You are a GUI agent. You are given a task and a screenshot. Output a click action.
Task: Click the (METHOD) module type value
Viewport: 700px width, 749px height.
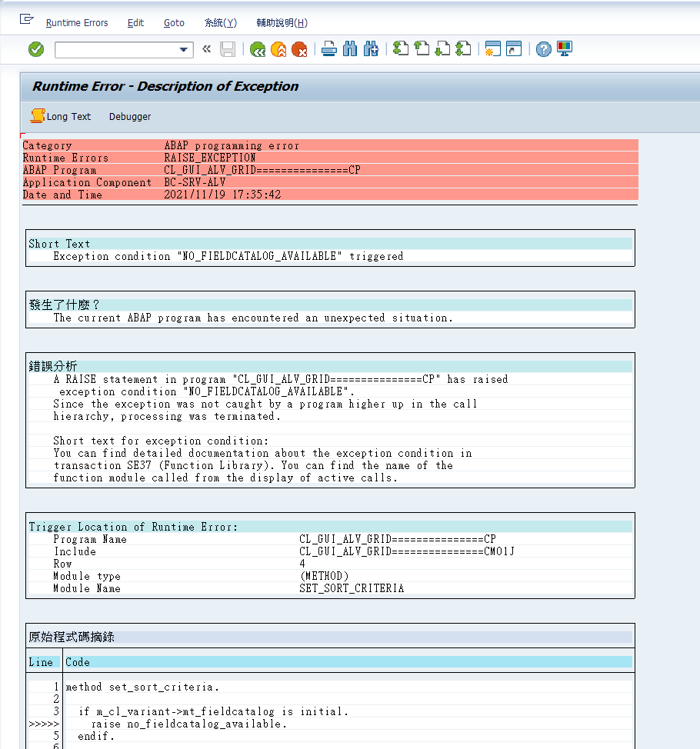[x=324, y=576]
